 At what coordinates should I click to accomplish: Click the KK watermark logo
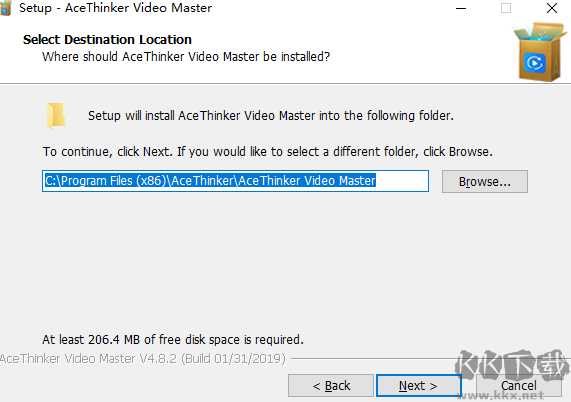coord(511,366)
